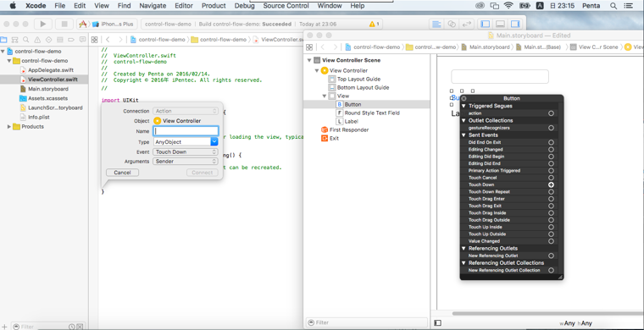Open the Debug navigator icon

[x=60, y=40]
